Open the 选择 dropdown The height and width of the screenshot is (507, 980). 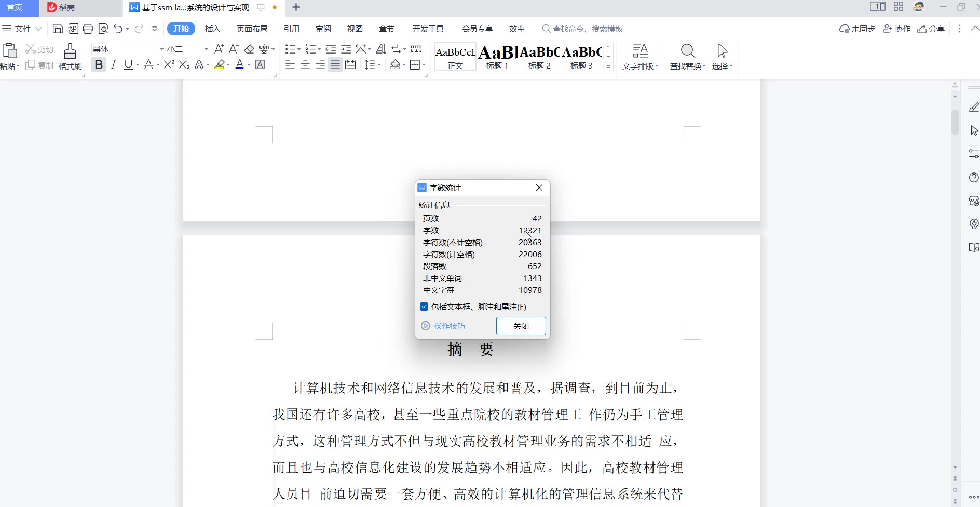[x=722, y=66]
